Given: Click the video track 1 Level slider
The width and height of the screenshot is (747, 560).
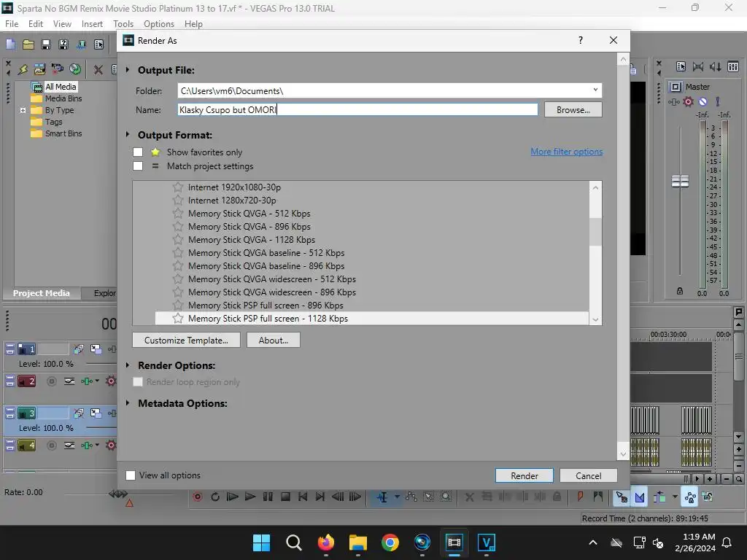Looking at the screenshot, I should 101,364.
